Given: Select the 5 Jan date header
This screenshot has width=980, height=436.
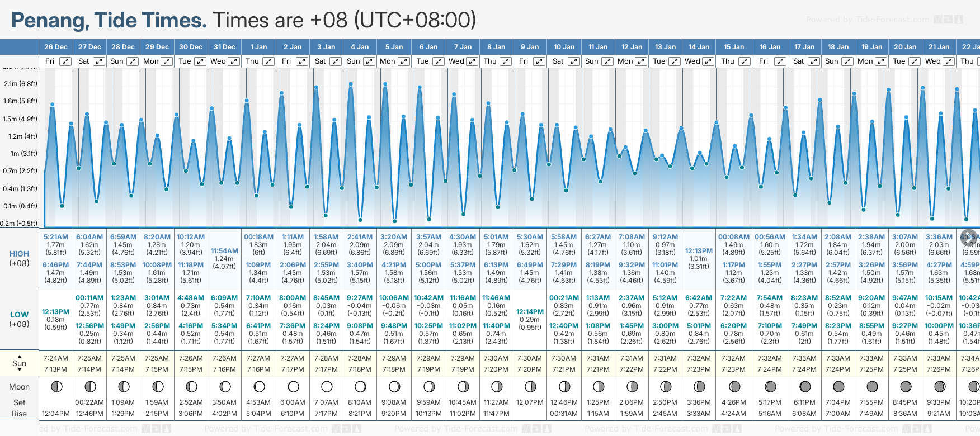Looking at the screenshot, I should (x=394, y=47).
